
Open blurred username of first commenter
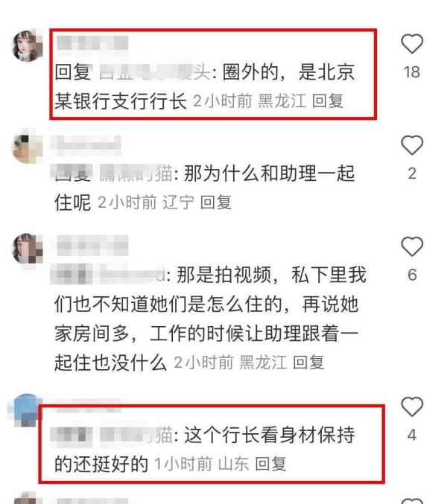point(92,42)
